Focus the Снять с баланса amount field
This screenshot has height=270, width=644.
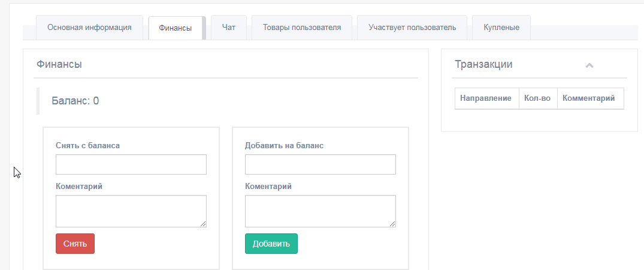pyautogui.click(x=131, y=164)
